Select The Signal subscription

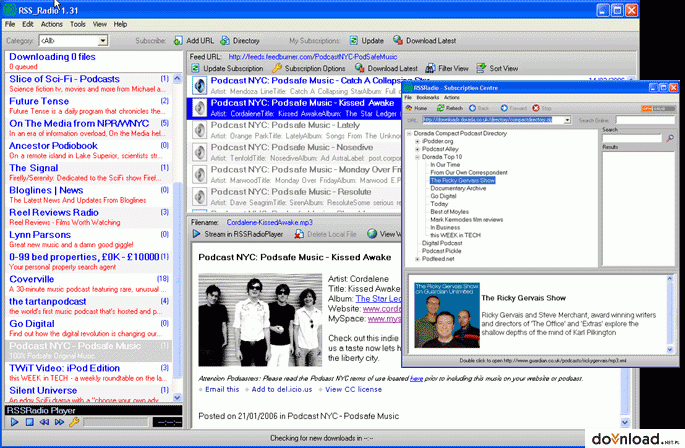click(89, 173)
